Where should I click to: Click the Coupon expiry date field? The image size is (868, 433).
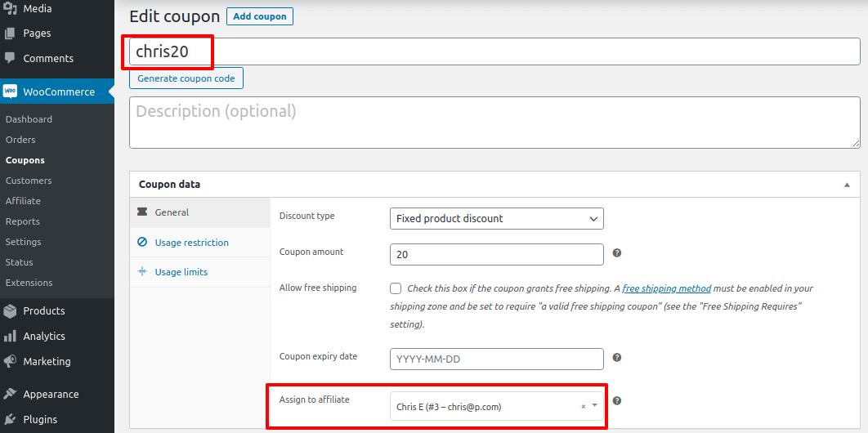497,359
